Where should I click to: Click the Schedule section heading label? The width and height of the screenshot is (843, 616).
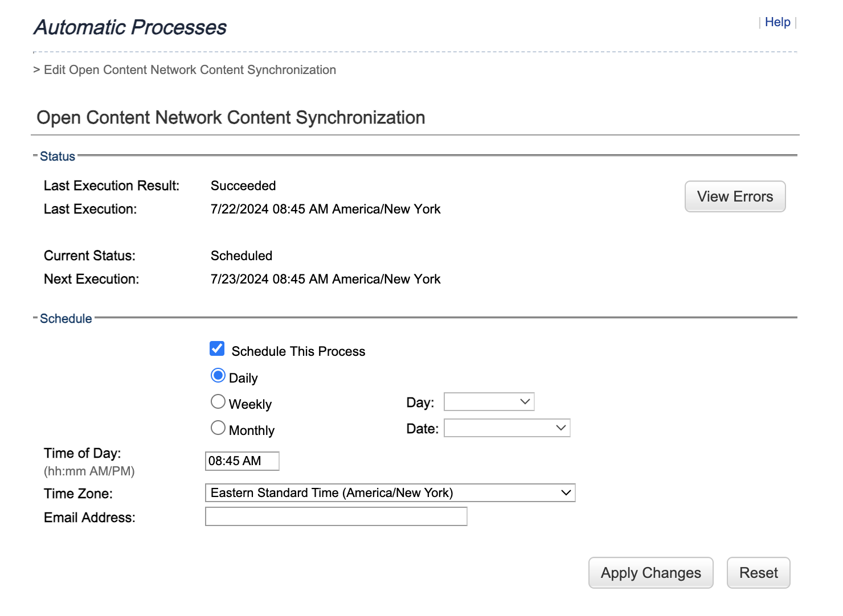tap(66, 318)
